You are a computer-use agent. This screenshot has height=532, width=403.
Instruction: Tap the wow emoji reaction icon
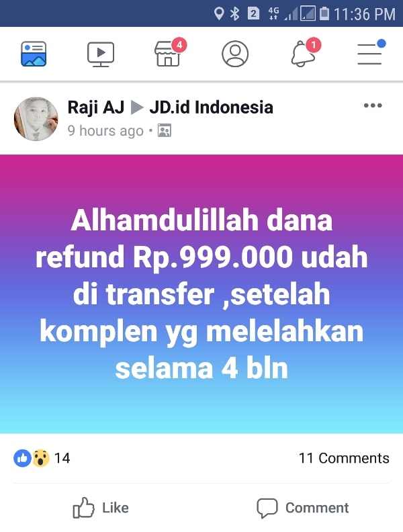pos(41,458)
